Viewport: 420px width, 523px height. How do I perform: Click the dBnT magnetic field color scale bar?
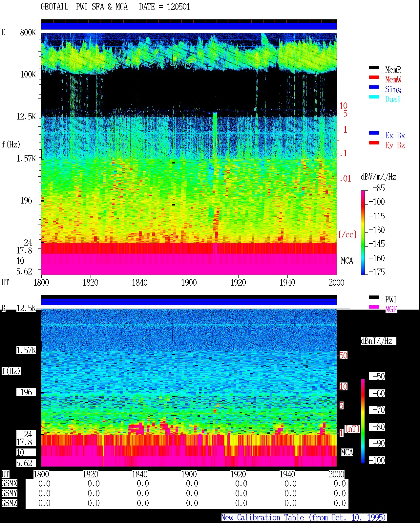click(363, 421)
